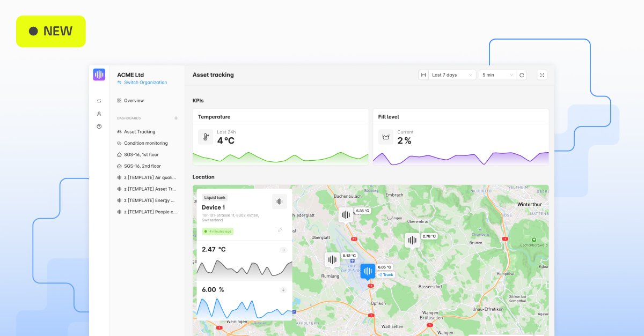Screen dimensions: 644x336
Task: Click the purple app logo icon
Action: 99,75
